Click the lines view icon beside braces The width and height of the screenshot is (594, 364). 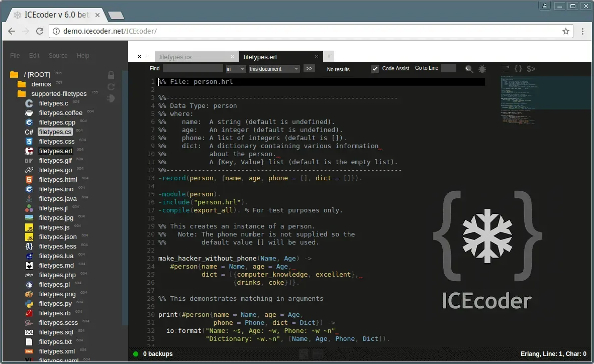point(505,68)
